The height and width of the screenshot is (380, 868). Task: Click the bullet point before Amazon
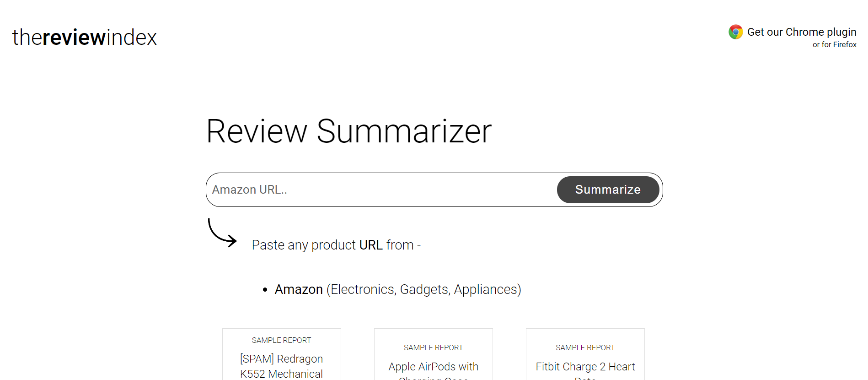265,290
